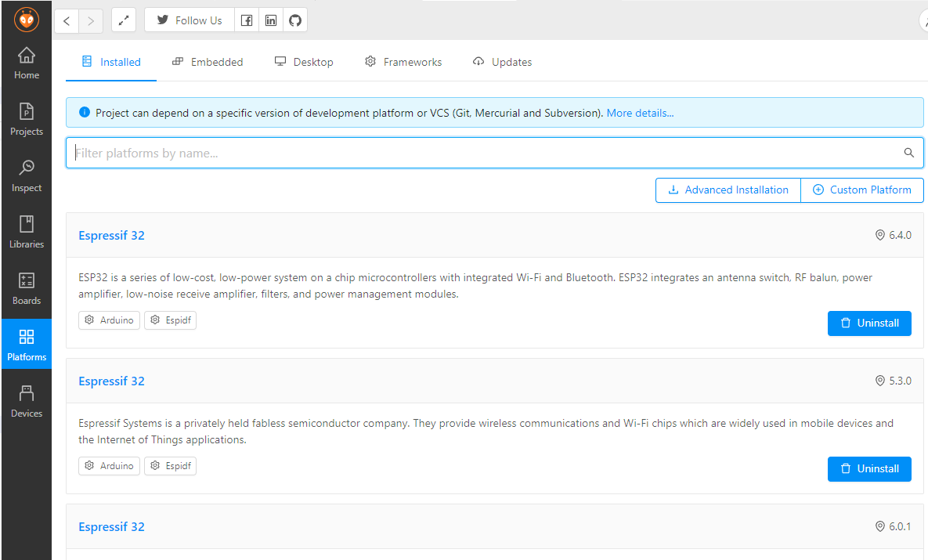928x560 pixels.
Task: Click the 6.0.1 version label
Action: click(x=894, y=526)
